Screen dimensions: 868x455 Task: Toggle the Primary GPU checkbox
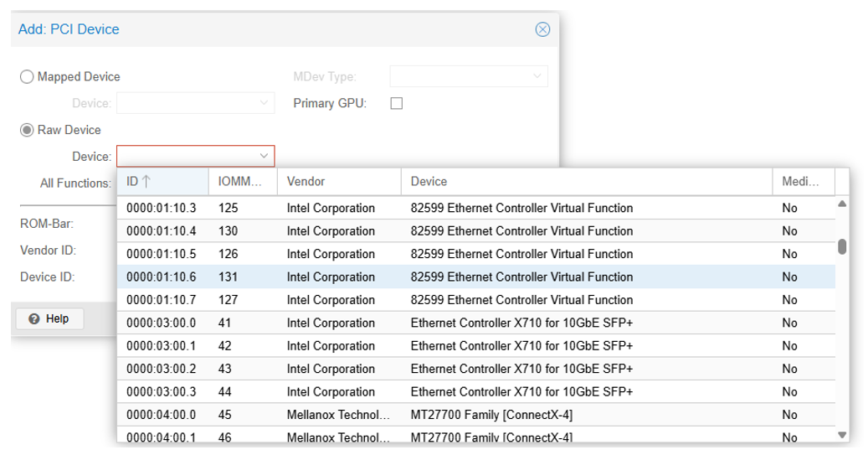tap(397, 104)
